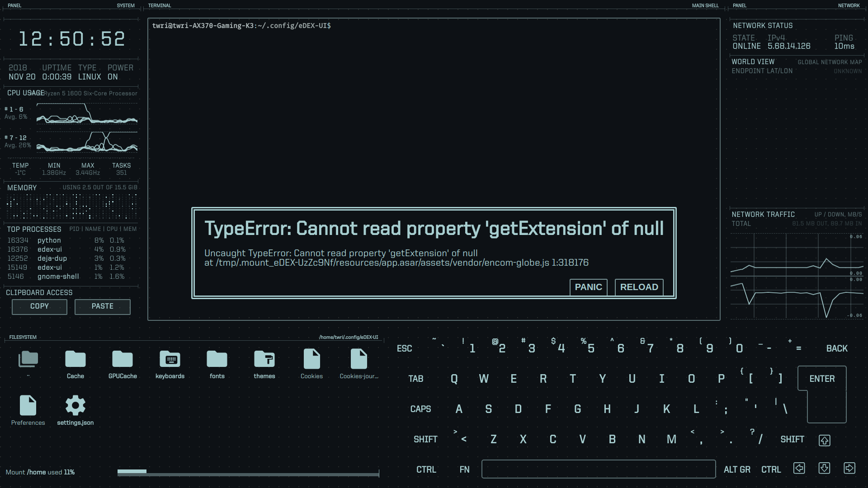868x488 pixels.
Task: Open the keyboards folder
Action: point(170,360)
